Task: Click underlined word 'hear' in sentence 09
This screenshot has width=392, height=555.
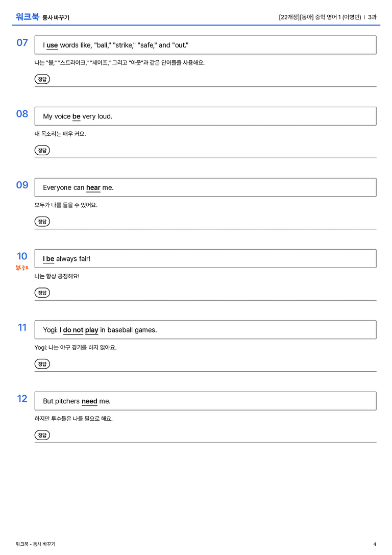Action: [93, 187]
